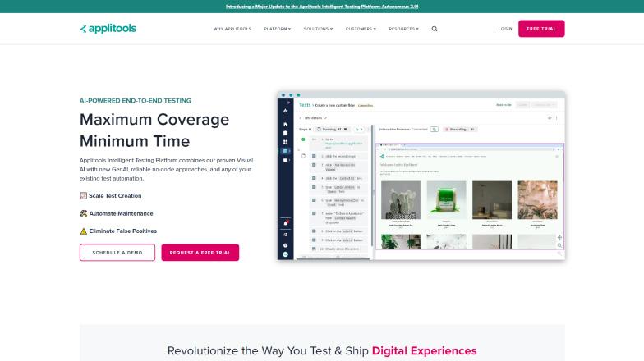Image resolution: width=644 pixels, height=361 pixels.
Task: Expand the Solutions dropdown menu
Action: click(318, 29)
